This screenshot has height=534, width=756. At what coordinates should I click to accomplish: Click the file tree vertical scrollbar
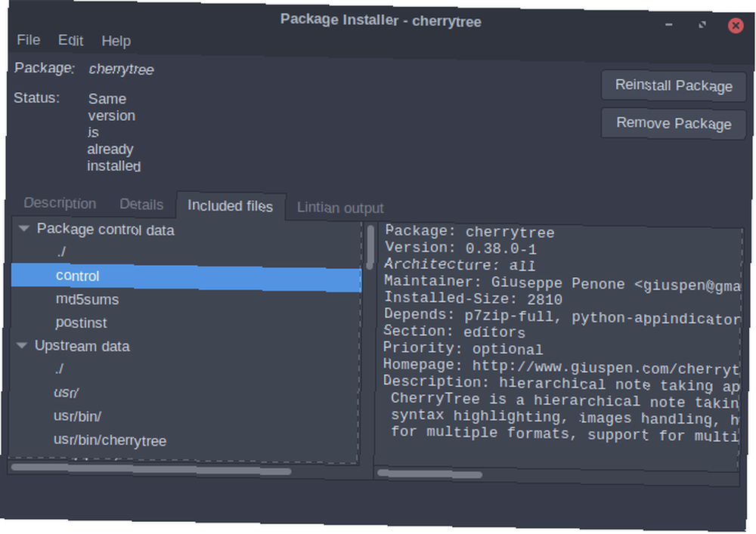370,248
